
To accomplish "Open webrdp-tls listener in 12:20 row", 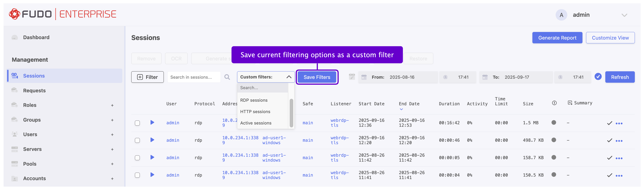I will (340, 140).
